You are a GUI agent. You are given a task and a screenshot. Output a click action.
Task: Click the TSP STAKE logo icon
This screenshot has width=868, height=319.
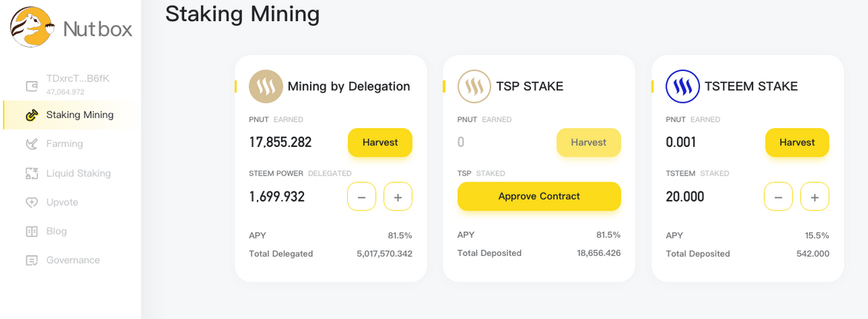pos(475,87)
